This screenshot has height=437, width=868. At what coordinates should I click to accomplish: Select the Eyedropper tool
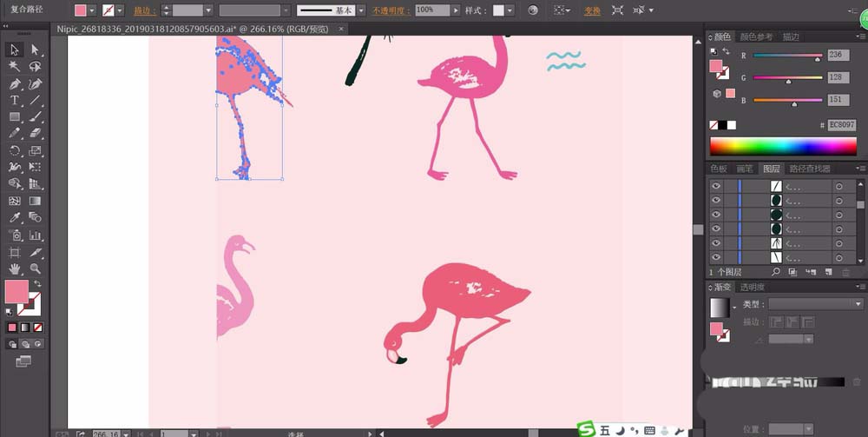click(15, 218)
